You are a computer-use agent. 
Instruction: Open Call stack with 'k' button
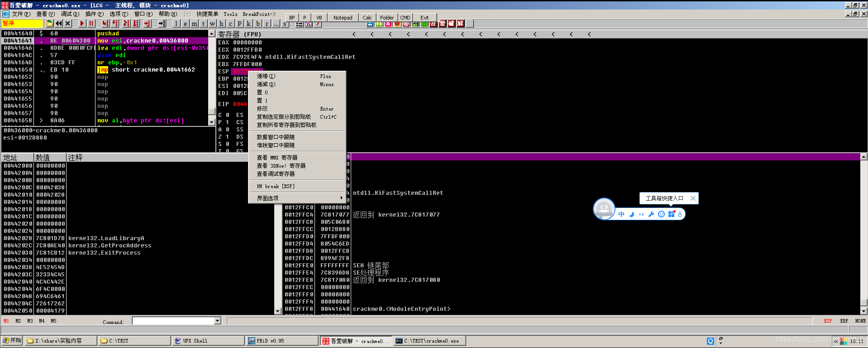[x=248, y=24]
